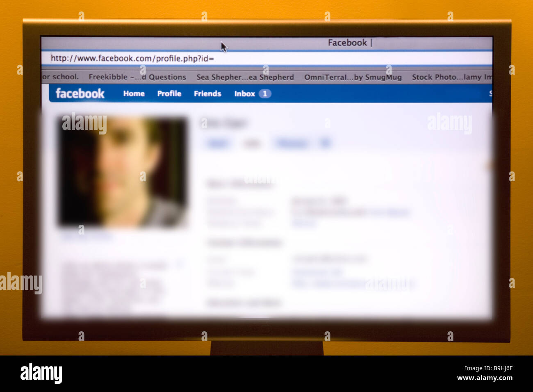Open the facebook logo home link
The height and width of the screenshot is (392, 533).
point(80,93)
